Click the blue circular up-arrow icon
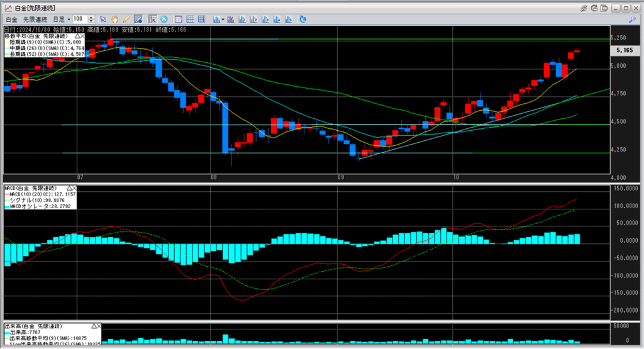Image resolution: width=644 pixels, height=349 pixels. (x=164, y=19)
